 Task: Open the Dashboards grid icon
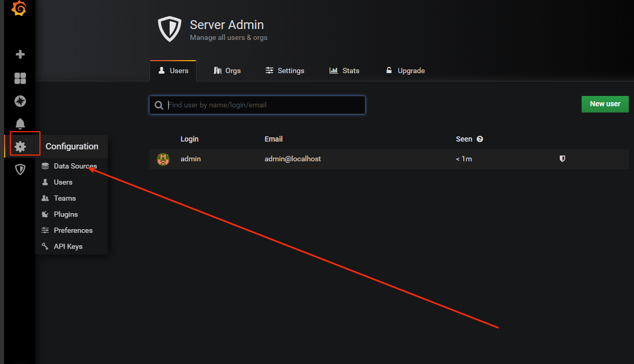20,78
